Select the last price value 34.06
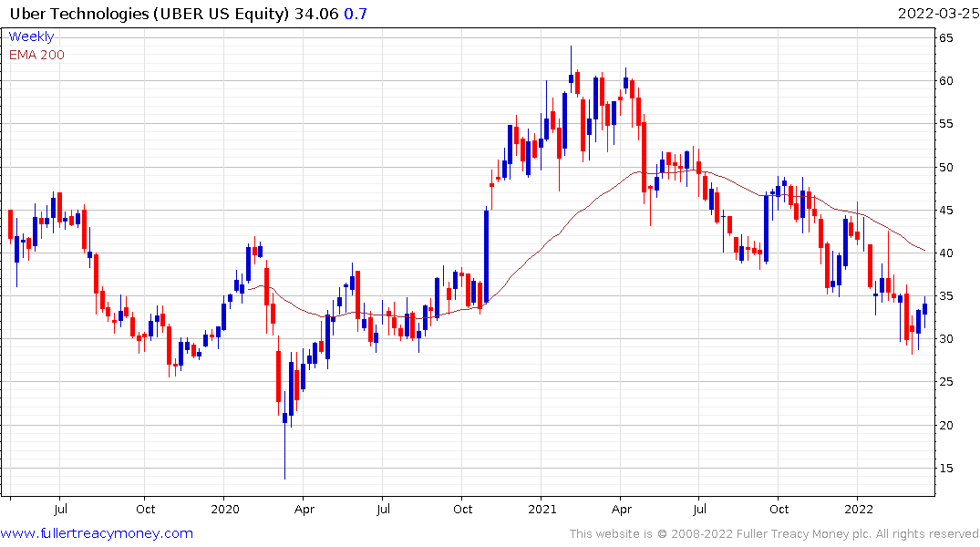 [x=316, y=13]
